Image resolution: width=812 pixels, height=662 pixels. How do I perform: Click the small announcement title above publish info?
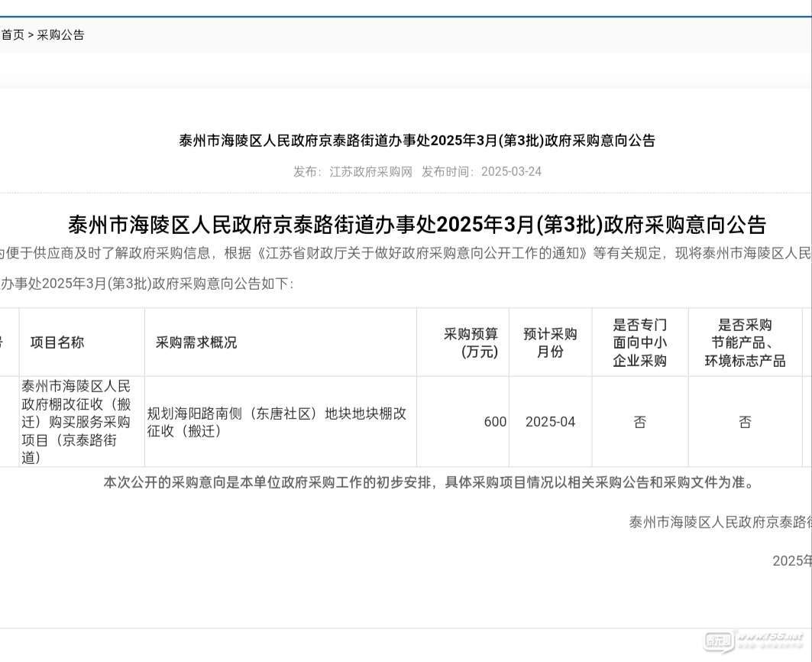(x=417, y=141)
